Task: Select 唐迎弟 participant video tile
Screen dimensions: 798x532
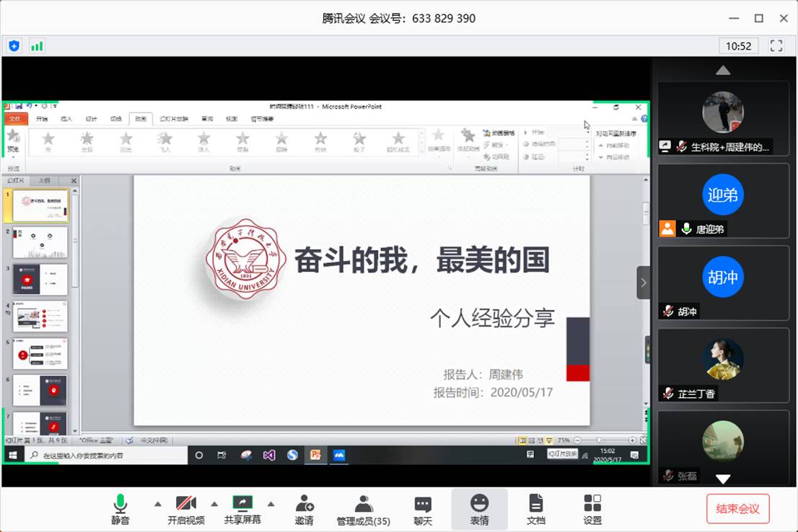Action: click(x=723, y=201)
